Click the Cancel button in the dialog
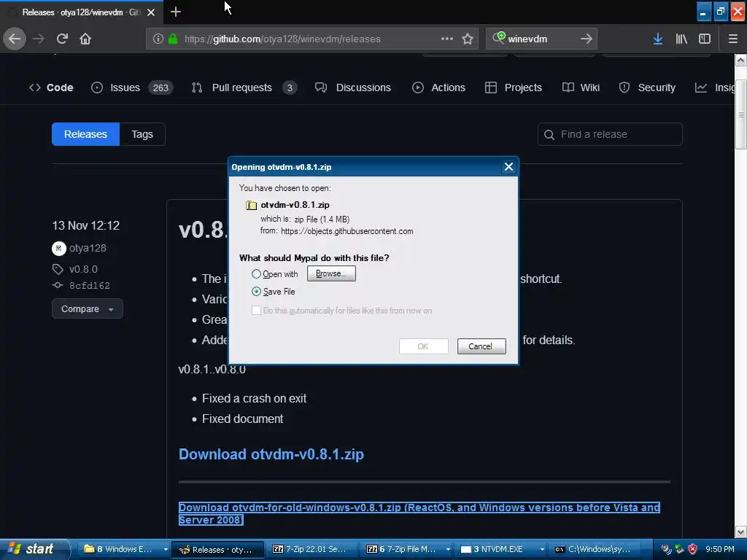This screenshot has width=747, height=560. [481, 346]
